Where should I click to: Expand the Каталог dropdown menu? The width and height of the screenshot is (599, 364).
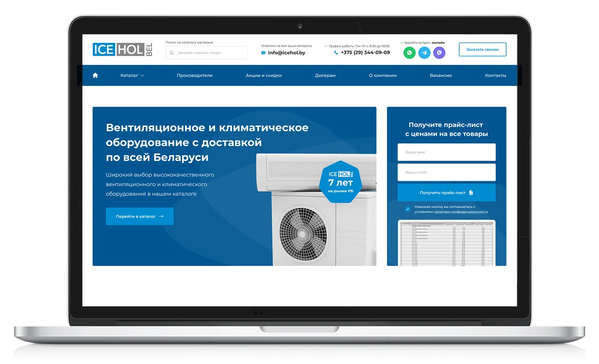coord(132,76)
